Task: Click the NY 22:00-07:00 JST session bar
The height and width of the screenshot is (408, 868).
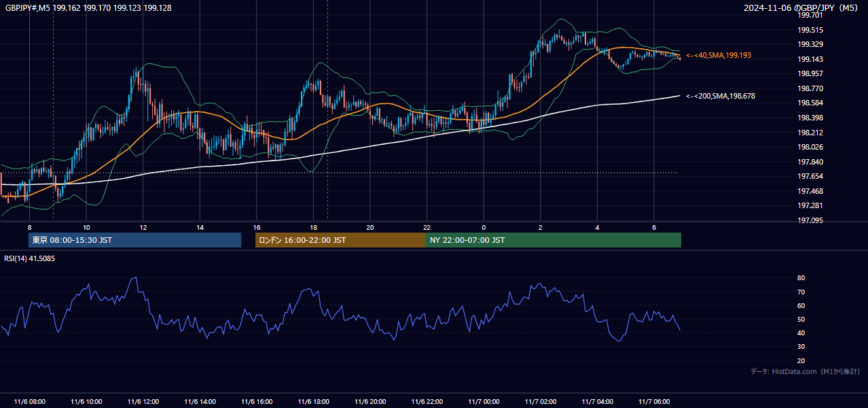Action: tap(554, 240)
